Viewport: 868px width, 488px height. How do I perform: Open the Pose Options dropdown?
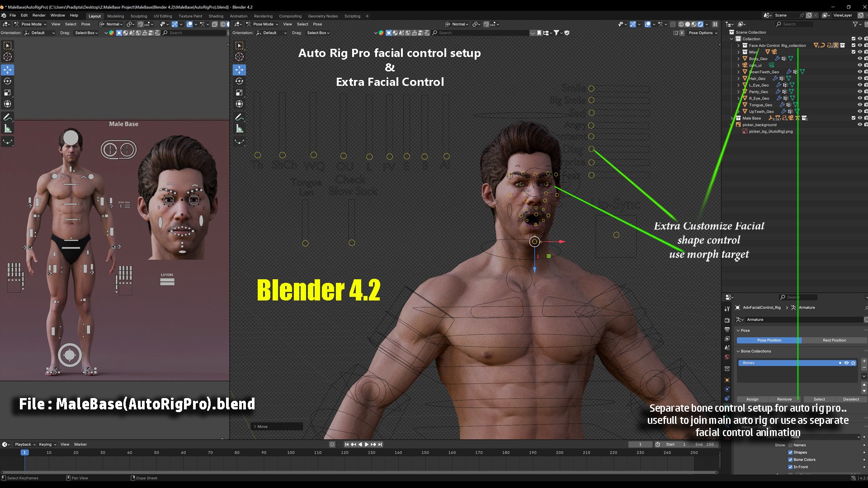click(703, 33)
